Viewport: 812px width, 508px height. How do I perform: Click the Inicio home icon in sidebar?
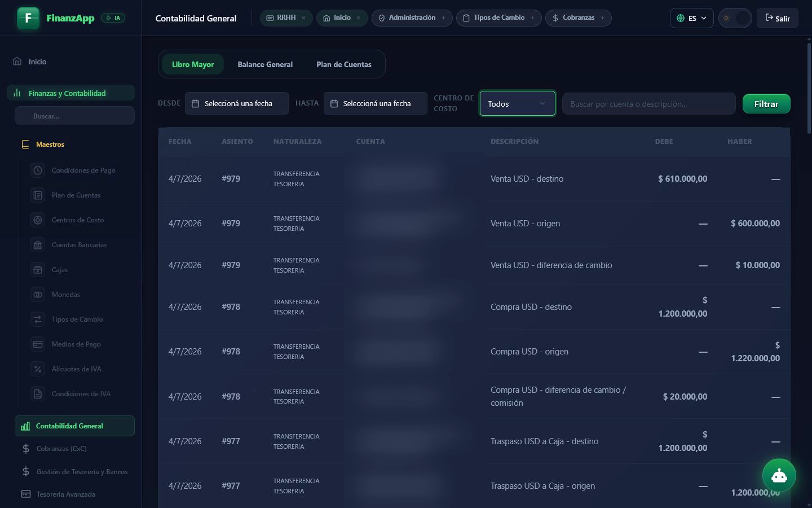point(17,62)
